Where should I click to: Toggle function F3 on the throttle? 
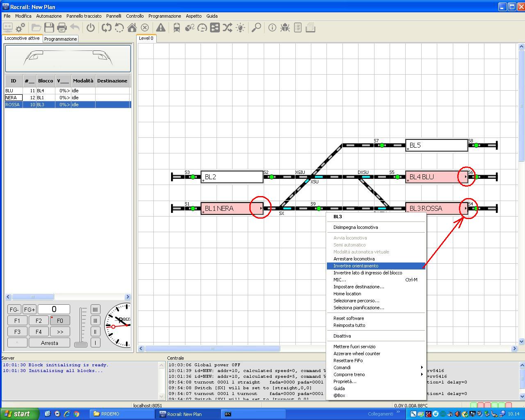(x=17, y=332)
